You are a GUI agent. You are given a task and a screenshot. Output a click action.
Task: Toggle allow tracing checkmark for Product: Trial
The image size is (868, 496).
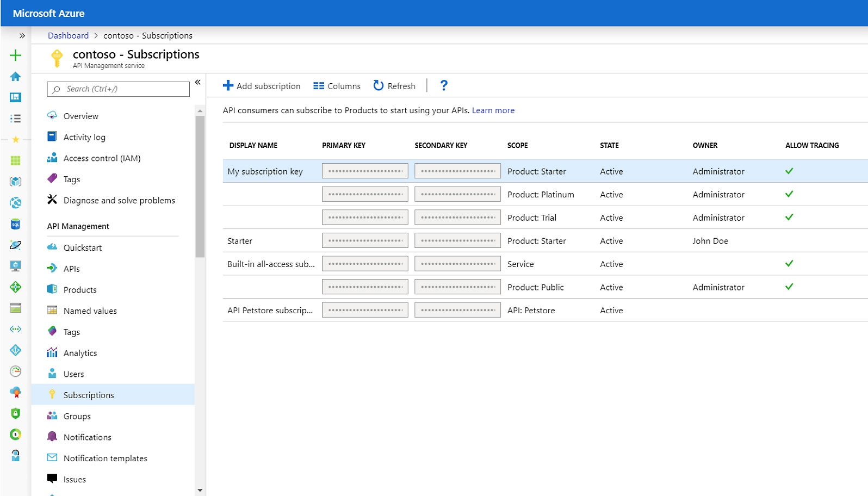point(789,218)
